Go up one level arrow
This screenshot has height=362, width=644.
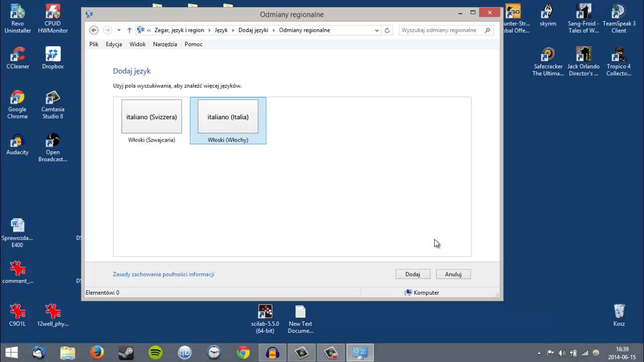click(129, 30)
